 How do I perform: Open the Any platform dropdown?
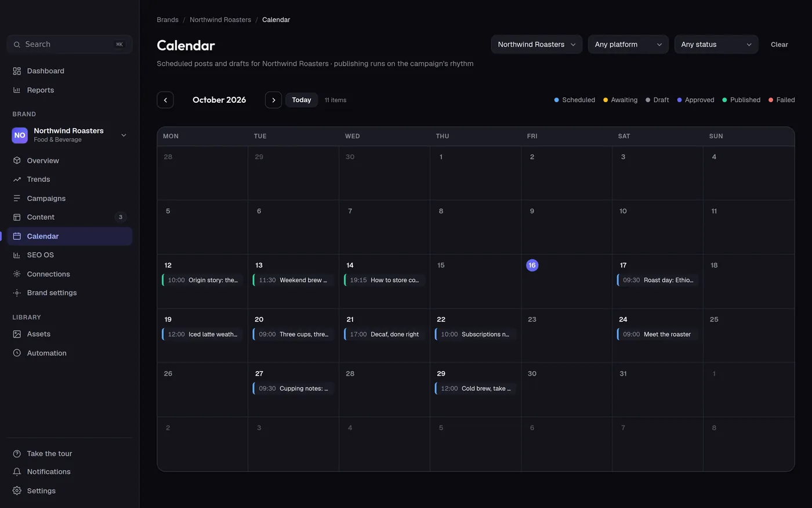point(628,44)
